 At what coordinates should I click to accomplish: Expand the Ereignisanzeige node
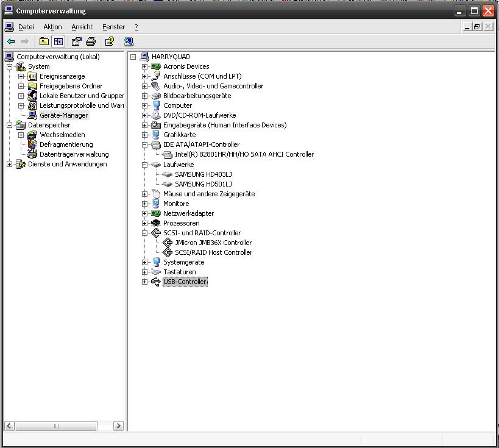pos(21,76)
